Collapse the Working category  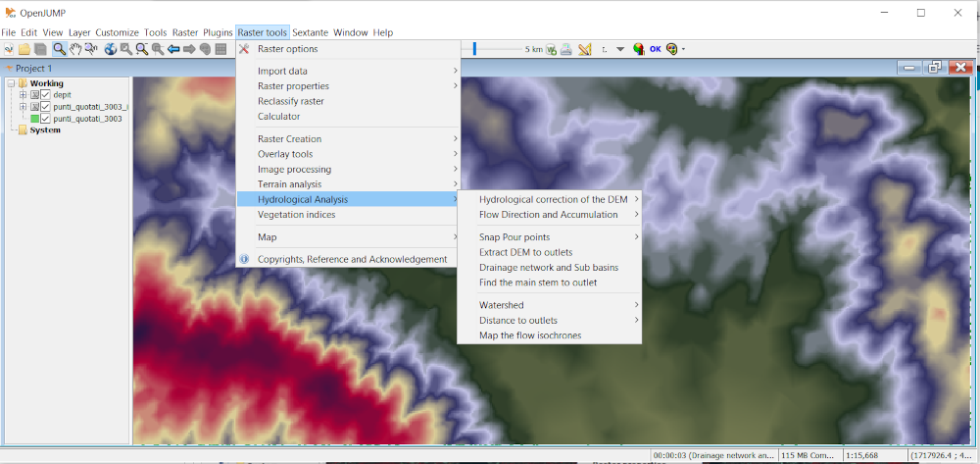click(11, 83)
